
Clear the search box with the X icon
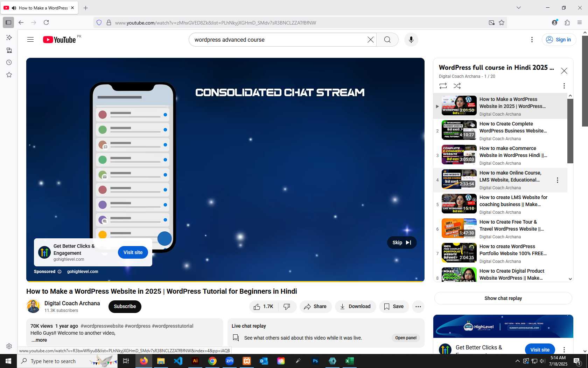click(x=370, y=40)
